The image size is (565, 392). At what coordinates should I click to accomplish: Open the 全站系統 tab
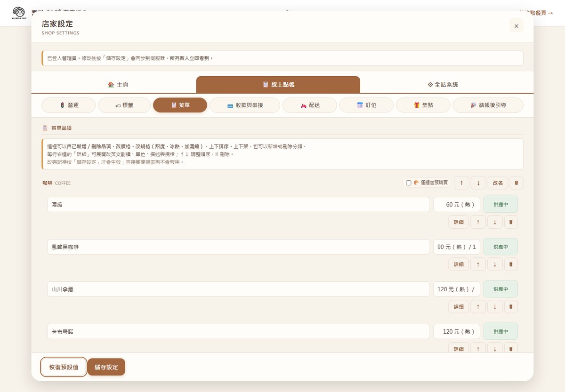[443, 85]
